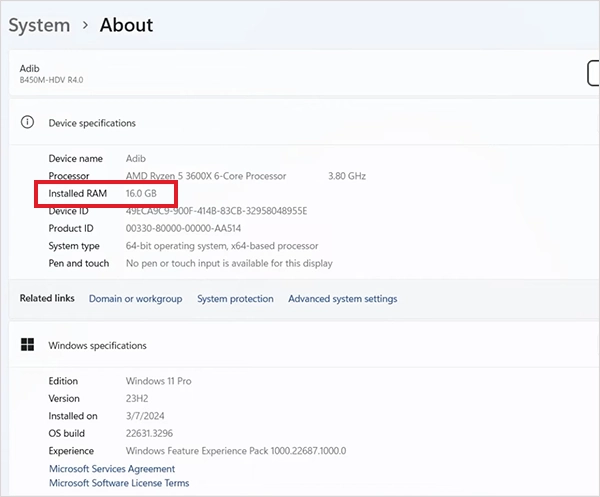
Task: Click the 16.0 GB RAM value
Action: (x=141, y=194)
